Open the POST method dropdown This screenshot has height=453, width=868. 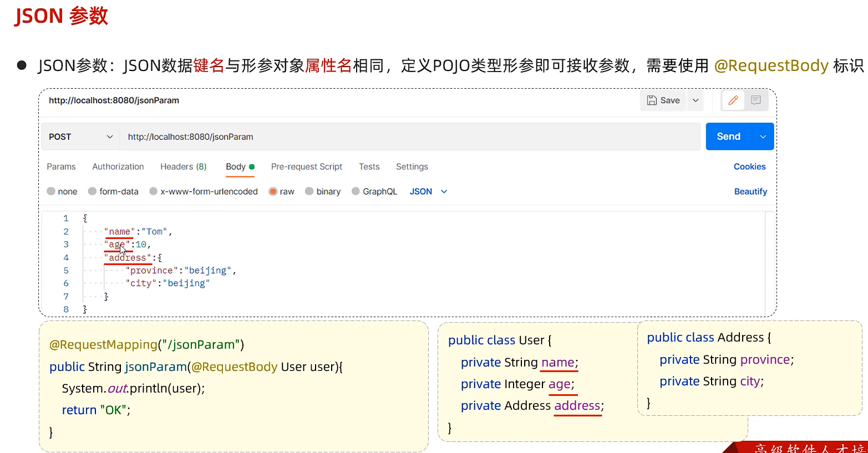pos(80,137)
